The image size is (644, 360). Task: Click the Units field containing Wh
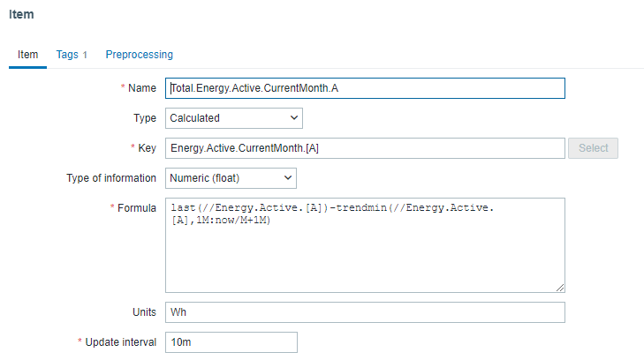364,312
